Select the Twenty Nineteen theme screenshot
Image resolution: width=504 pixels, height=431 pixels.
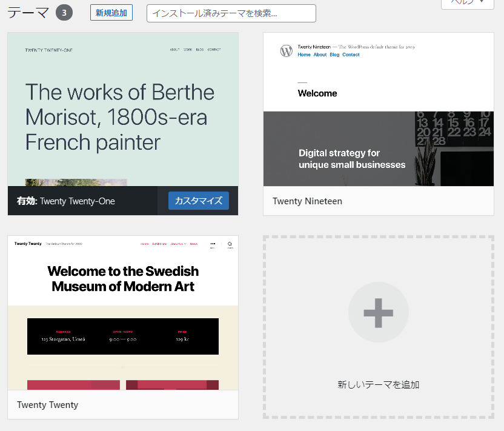[379, 109]
